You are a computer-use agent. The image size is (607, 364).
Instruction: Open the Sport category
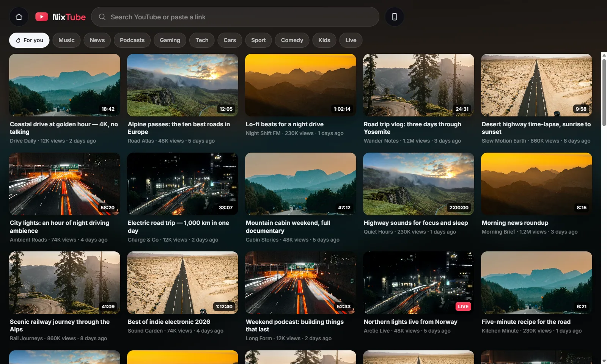pos(258,40)
